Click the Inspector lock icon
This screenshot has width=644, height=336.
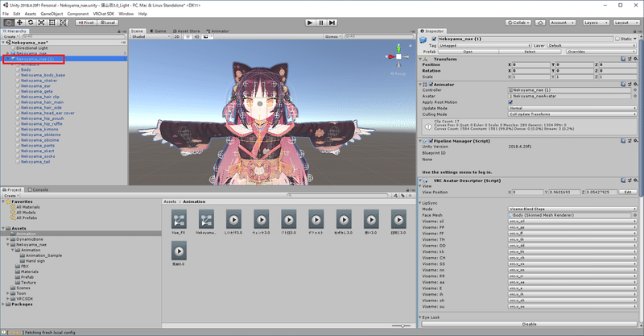pos(634,31)
